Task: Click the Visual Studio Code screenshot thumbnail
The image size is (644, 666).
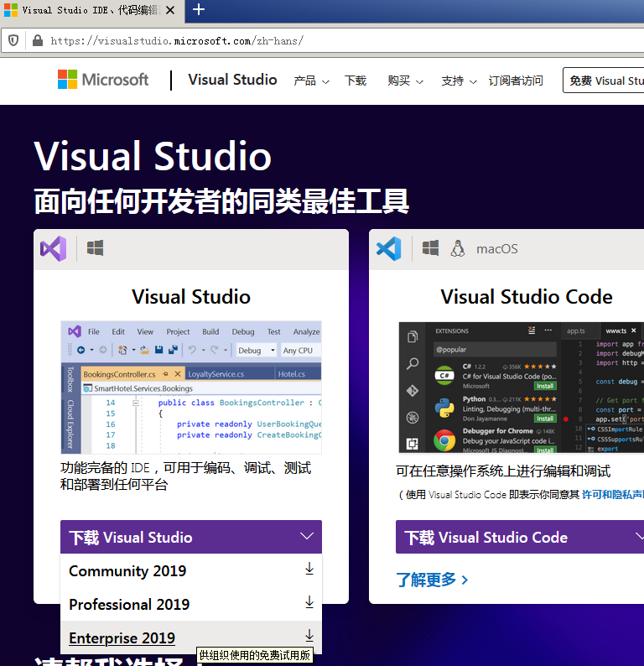Action: tap(522, 388)
